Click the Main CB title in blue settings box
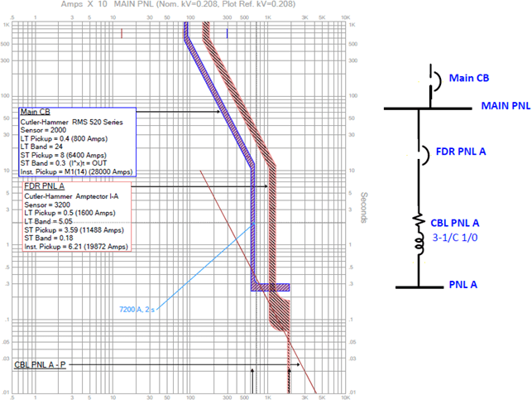Image resolution: width=532 pixels, height=400 pixels. [x=36, y=112]
